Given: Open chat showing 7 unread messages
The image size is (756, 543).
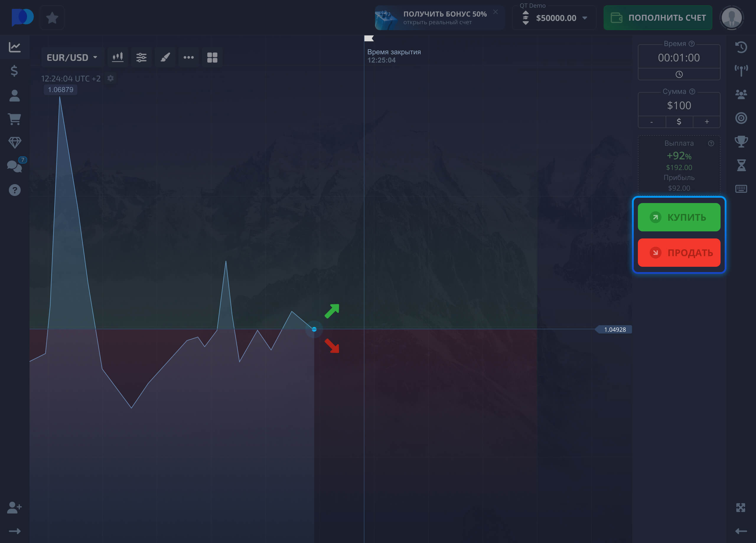Looking at the screenshot, I should click(15, 166).
